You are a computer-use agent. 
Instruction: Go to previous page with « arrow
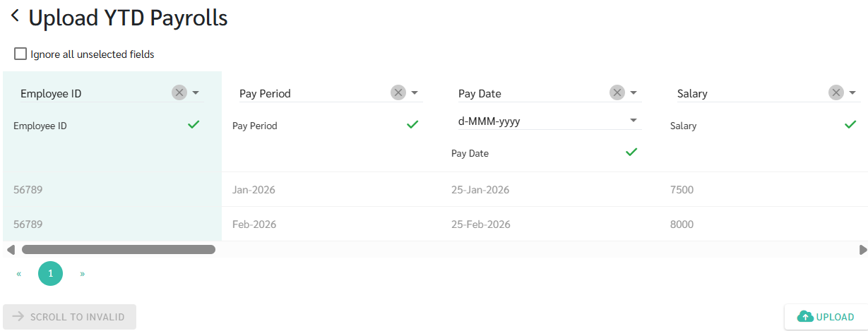(19, 273)
